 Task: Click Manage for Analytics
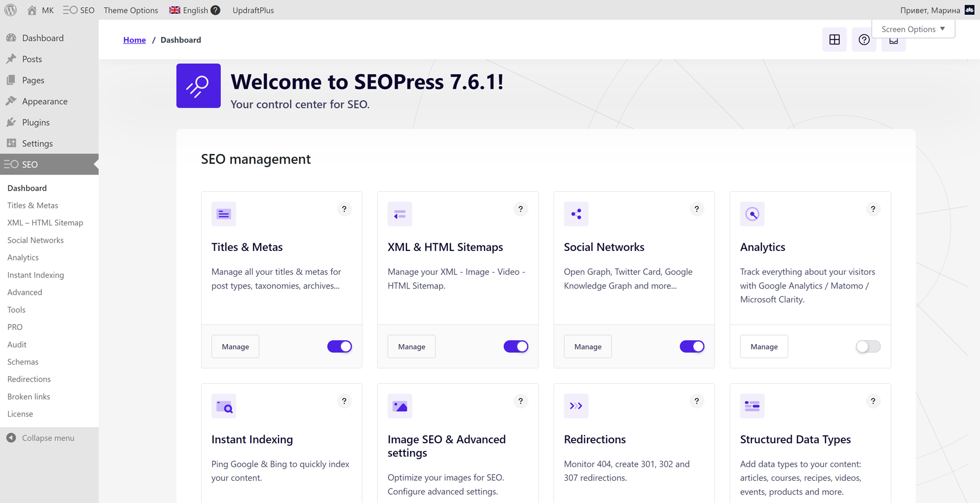click(x=764, y=346)
